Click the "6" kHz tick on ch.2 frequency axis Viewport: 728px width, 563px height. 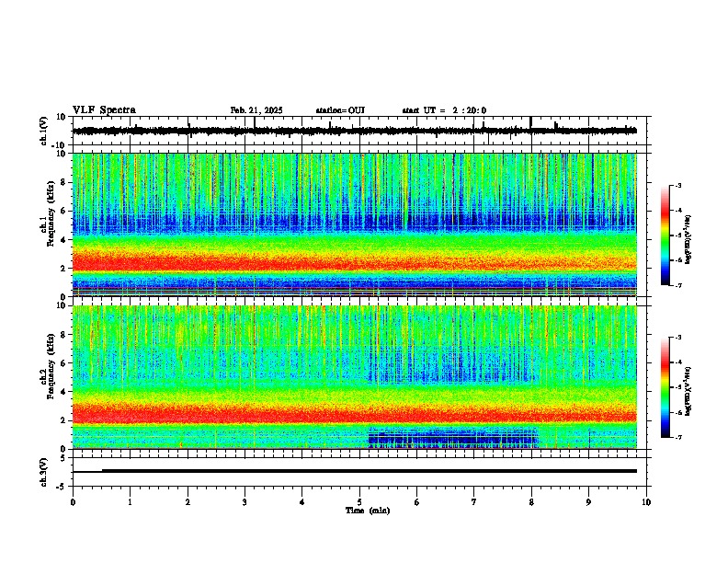[64, 363]
